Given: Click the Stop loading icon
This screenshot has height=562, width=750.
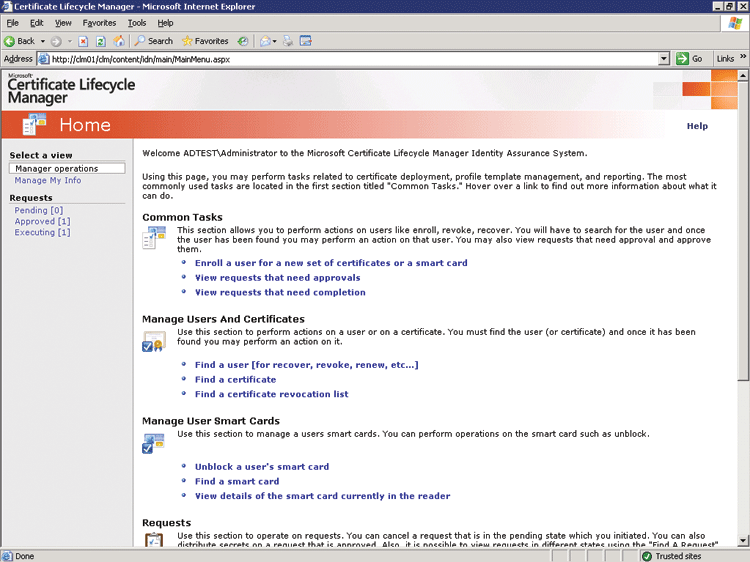Looking at the screenshot, I should pyautogui.click(x=83, y=42).
